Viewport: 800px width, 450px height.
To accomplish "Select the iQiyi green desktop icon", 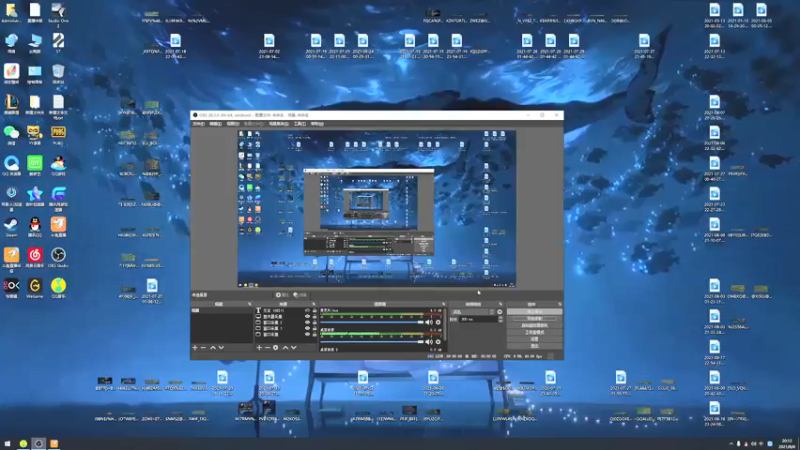I will (35, 166).
